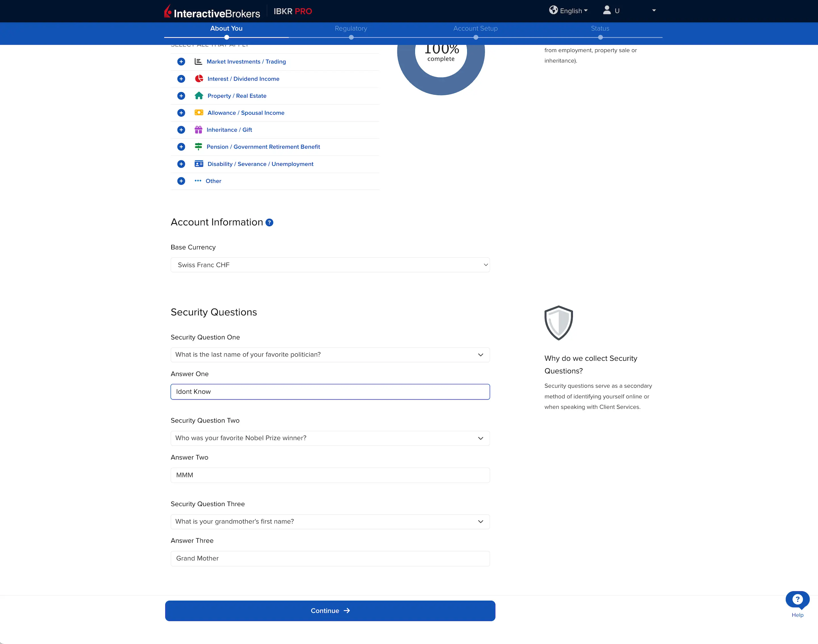Click the Property / Real Estate house icon
The width and height of the screenshot is (818, 644).
tap(199, 96)
